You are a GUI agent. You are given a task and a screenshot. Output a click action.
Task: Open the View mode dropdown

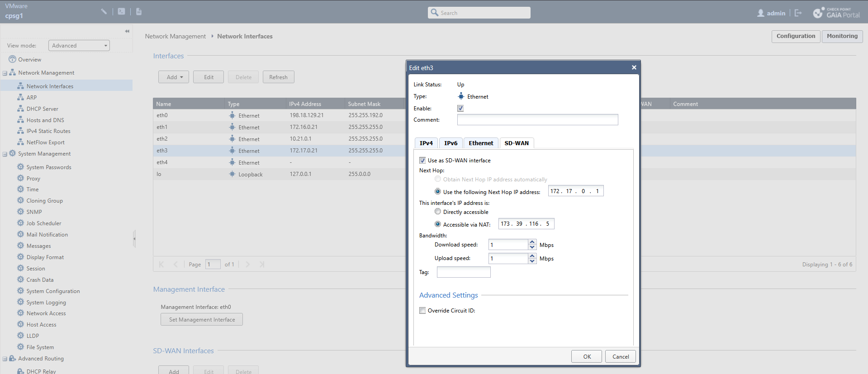coord(79,46)
